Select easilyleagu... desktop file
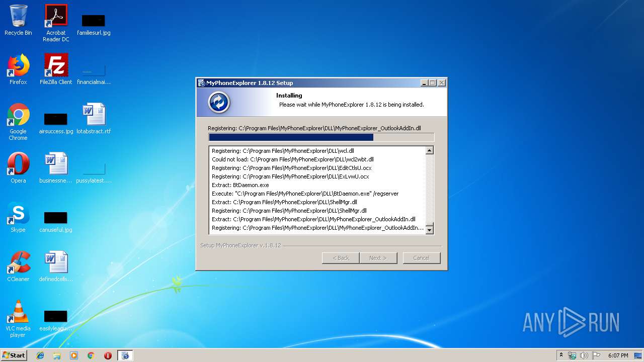This screenshot has height=362, width=644. (56, 320)
